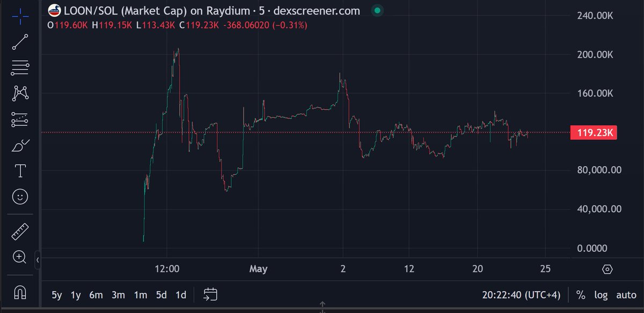Activate the zoom in tool
This screenshot has height=313, width=644.
click(20, 258)
